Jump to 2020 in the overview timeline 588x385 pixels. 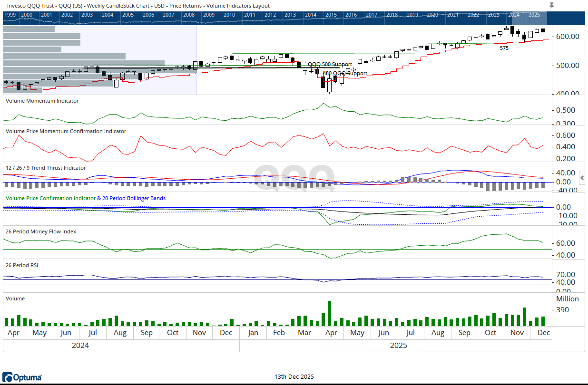tap(432, 15)
